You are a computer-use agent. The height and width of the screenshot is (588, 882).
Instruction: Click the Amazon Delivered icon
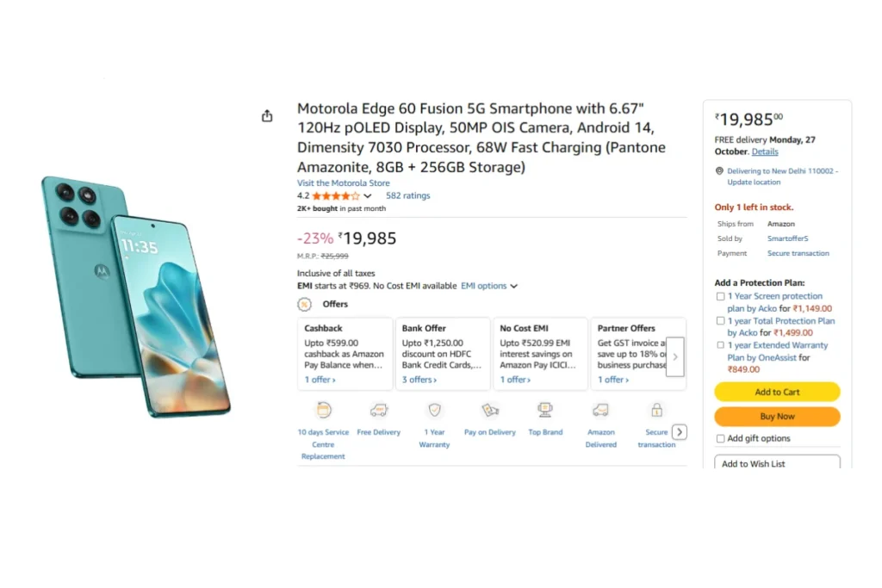(600, 411)
